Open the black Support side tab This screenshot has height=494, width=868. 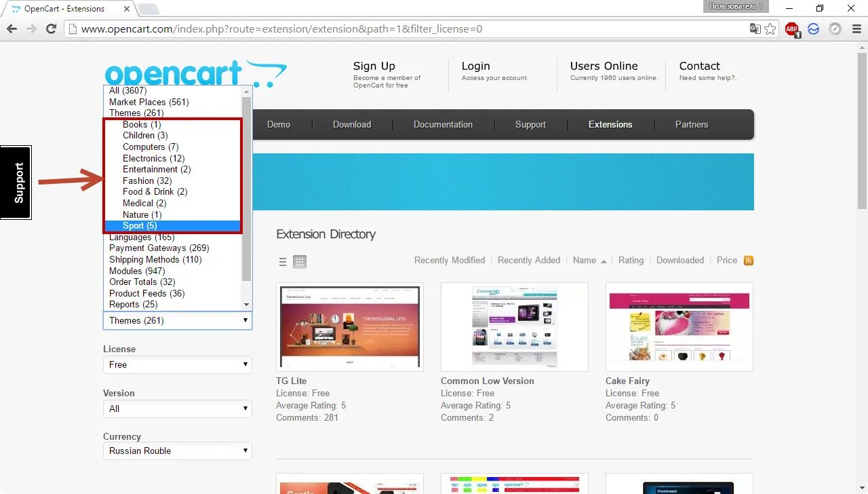[x=16, y=183]
